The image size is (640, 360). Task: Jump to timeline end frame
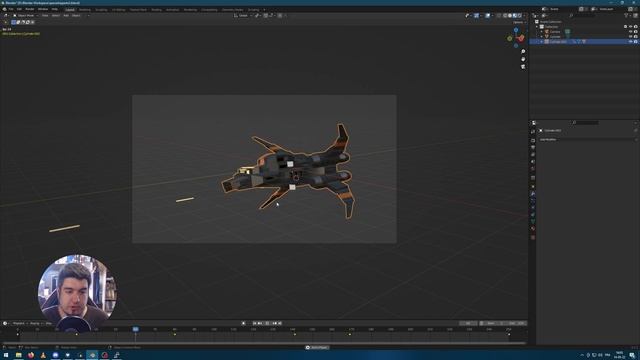click(280, 323)
